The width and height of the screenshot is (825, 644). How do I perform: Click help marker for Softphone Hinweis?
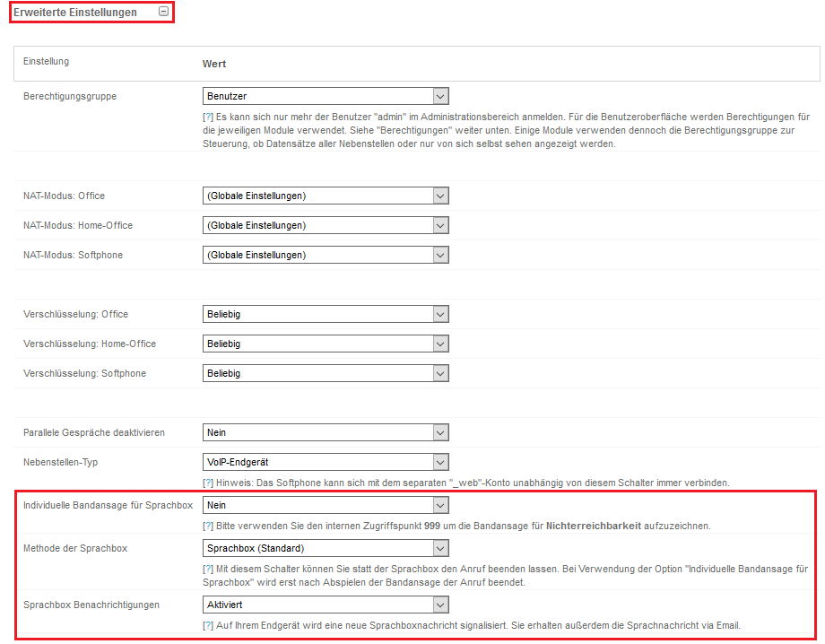(208, 483)
